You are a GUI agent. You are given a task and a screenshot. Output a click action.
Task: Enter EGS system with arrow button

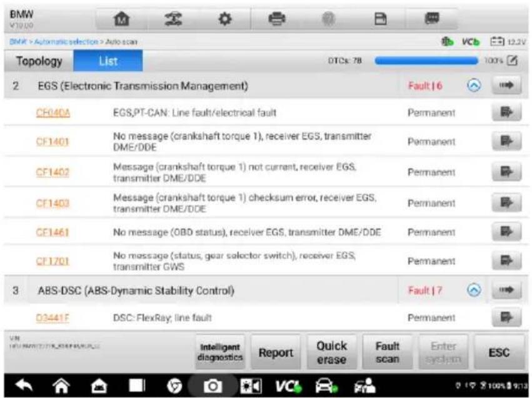pyautogui.click(x=506, y=86)
